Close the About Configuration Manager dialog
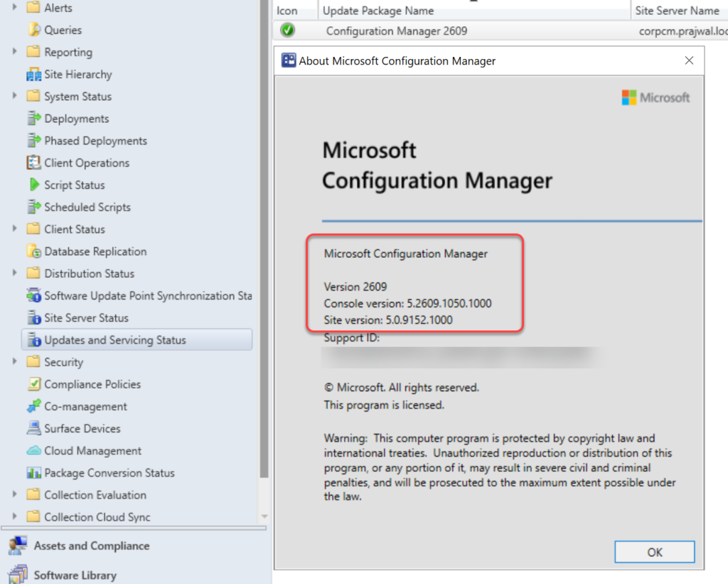 point(689,60)
